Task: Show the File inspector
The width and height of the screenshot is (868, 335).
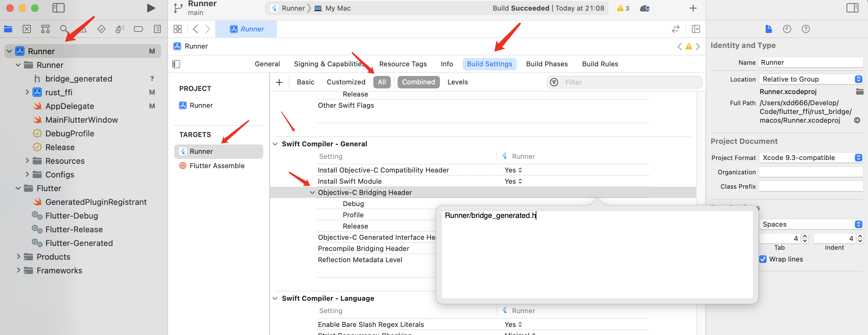Action: 768,29
